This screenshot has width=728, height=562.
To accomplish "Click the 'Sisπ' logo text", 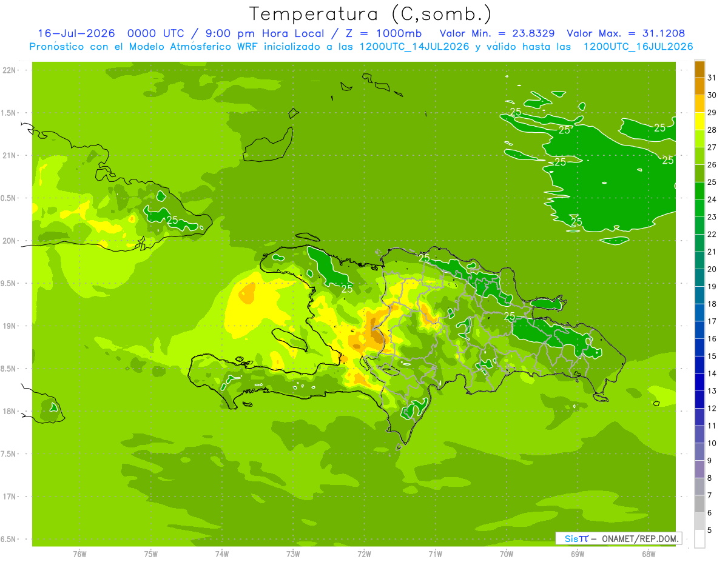I will 576,538.
